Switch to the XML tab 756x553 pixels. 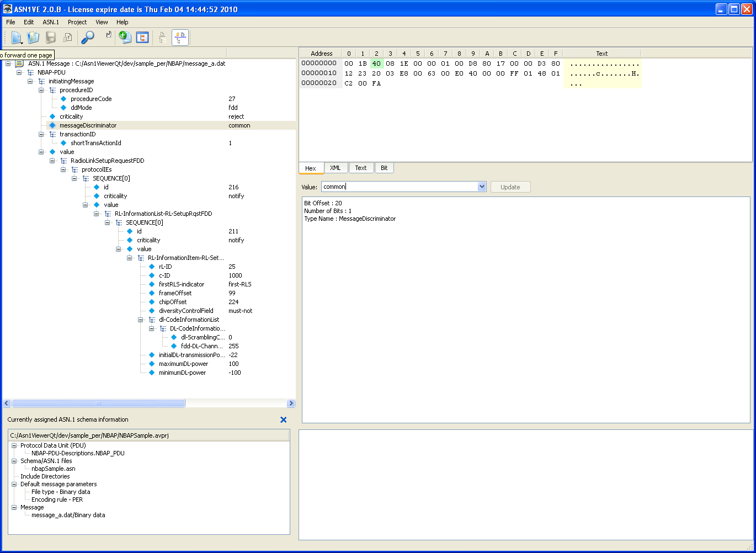click(x=336, y=167)
